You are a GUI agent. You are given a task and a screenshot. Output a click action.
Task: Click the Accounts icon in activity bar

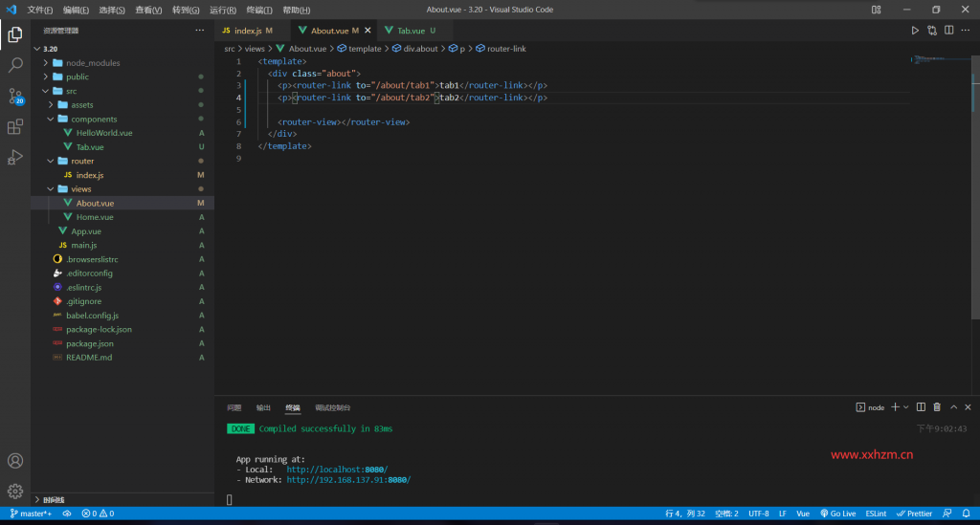(x=15, y=461)
